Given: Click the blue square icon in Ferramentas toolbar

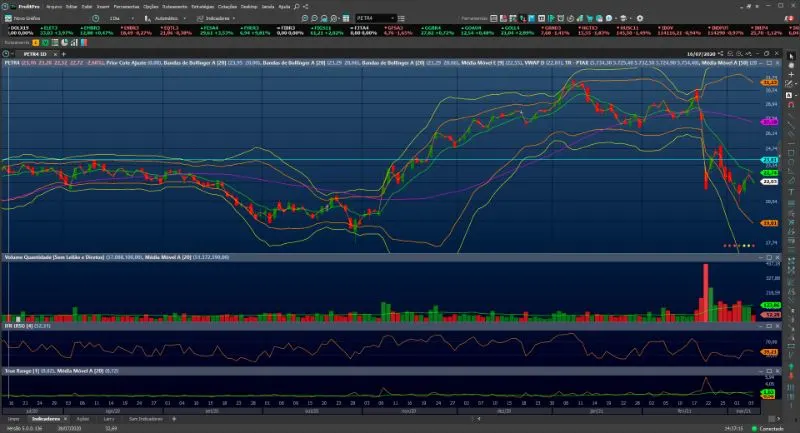Looking at the screenshot, I should point(532,18).
